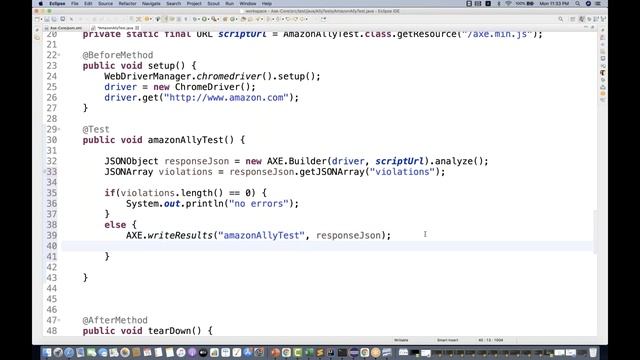The height and width of the screenshot is (360, 640).
Task: Open the Search menu
Action: [x=173, y=3]
